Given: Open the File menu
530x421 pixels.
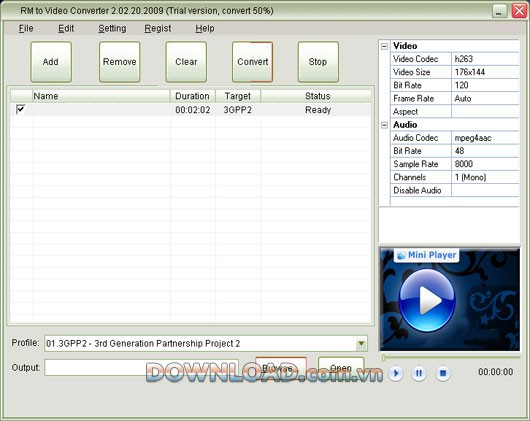Looking at the screenshot, I should 26,28.
